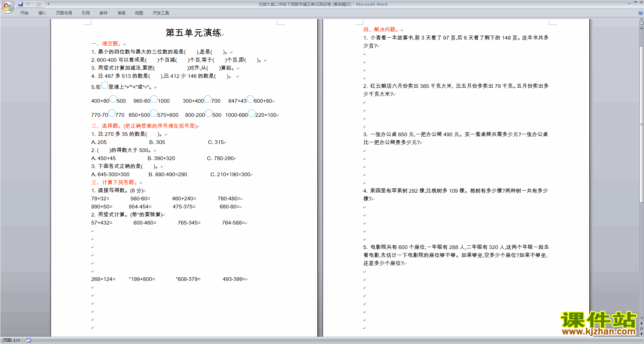Open the Undo history dropdown arrow
This screenshot has height=344, width=644.
[33, 4]
